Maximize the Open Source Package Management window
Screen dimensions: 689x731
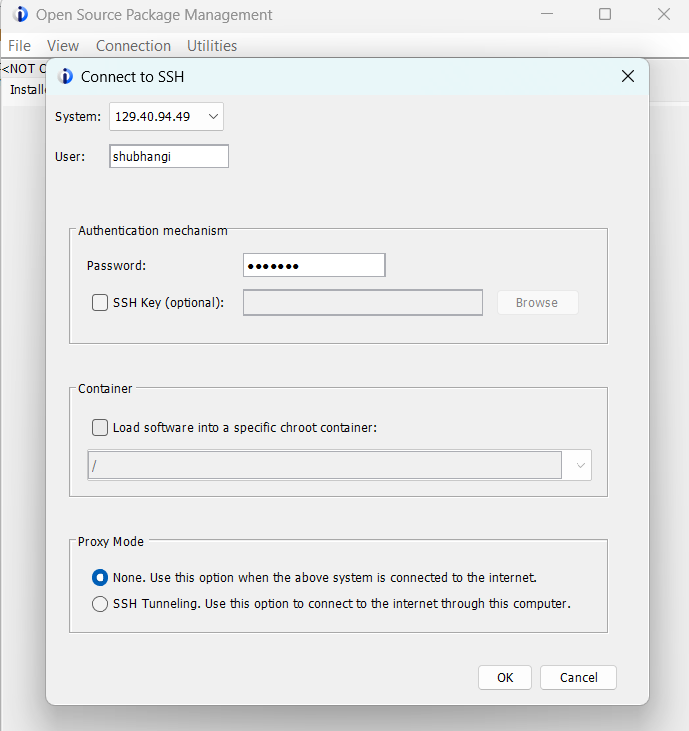[605, 15]
